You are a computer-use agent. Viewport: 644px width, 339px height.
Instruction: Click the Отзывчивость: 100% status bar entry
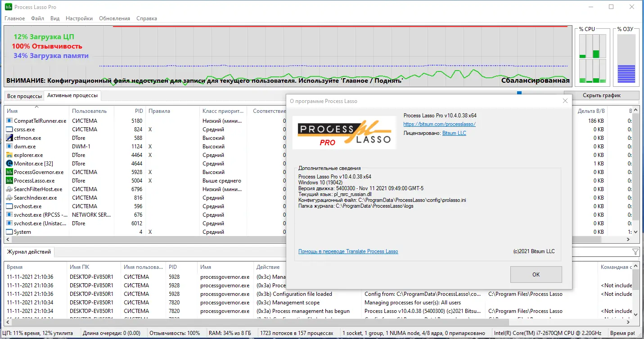coord(175,333)
